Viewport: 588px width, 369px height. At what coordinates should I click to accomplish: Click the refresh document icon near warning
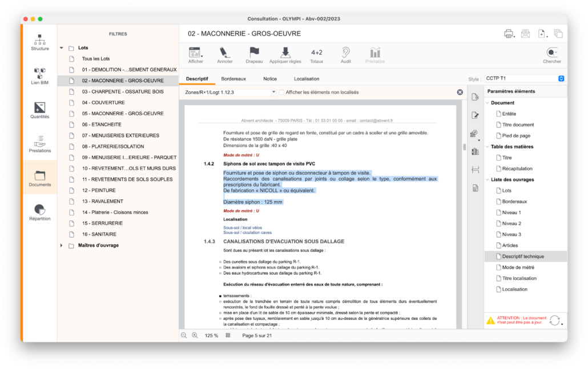[x=555, y=320]
